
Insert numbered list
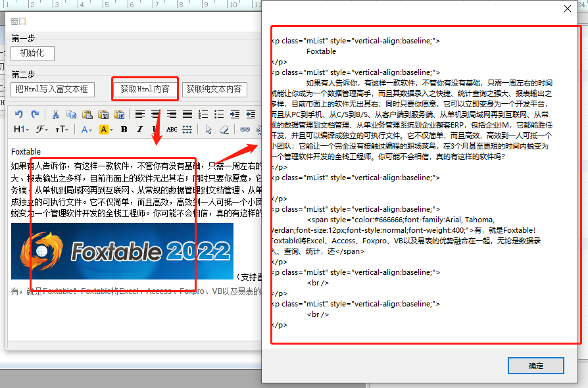(x=203, y=114)
